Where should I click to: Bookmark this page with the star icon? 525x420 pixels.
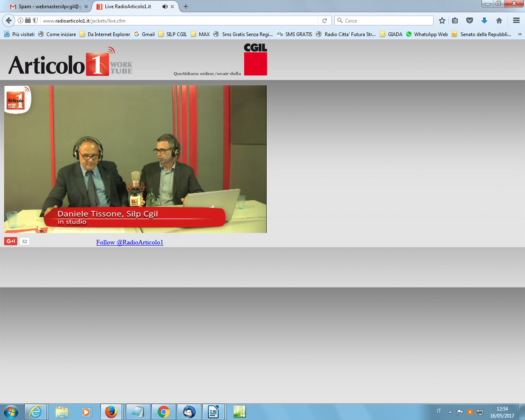click(442, 21)
